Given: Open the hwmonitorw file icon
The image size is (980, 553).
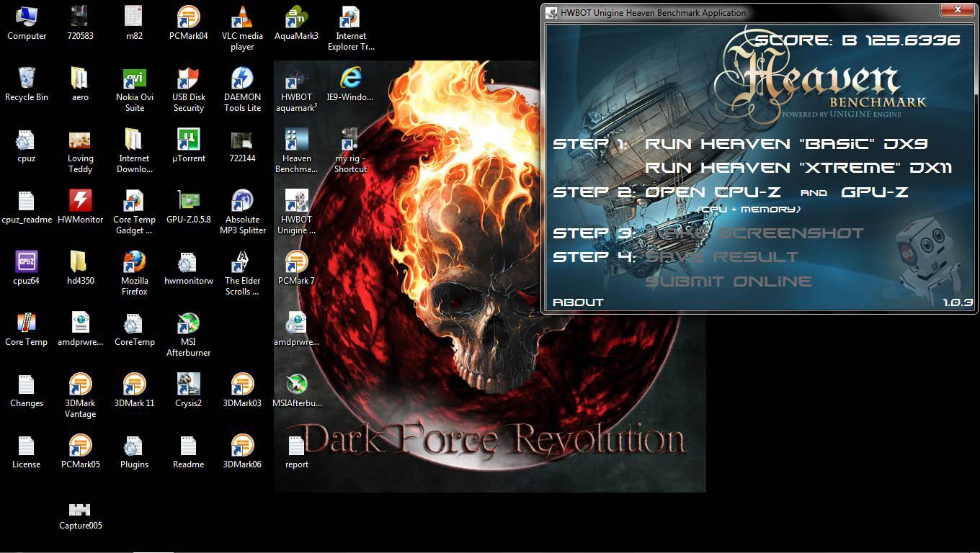Looking at the screenshot, I should [188, 269].
